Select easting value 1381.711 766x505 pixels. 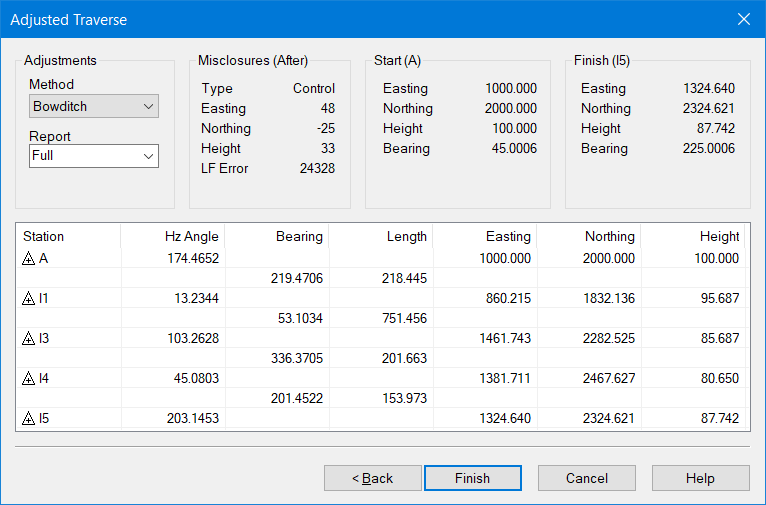pyautogui.click(x=505, y=379)
